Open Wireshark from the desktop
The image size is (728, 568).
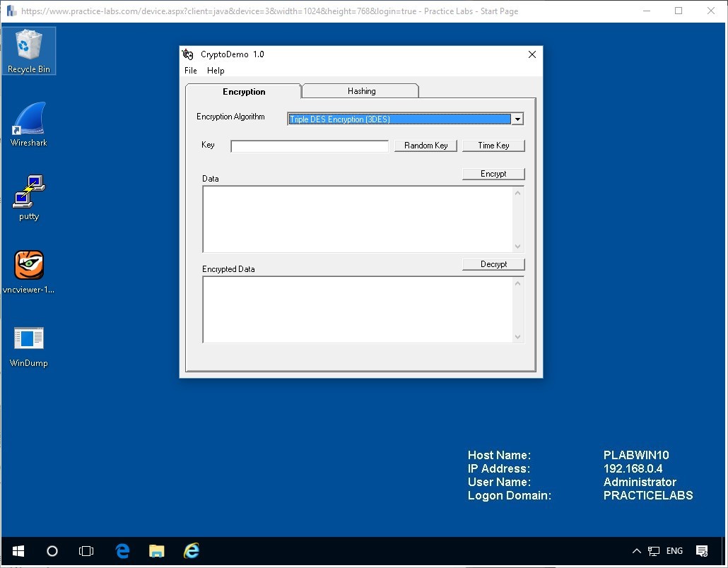click(x=28, y=124)
